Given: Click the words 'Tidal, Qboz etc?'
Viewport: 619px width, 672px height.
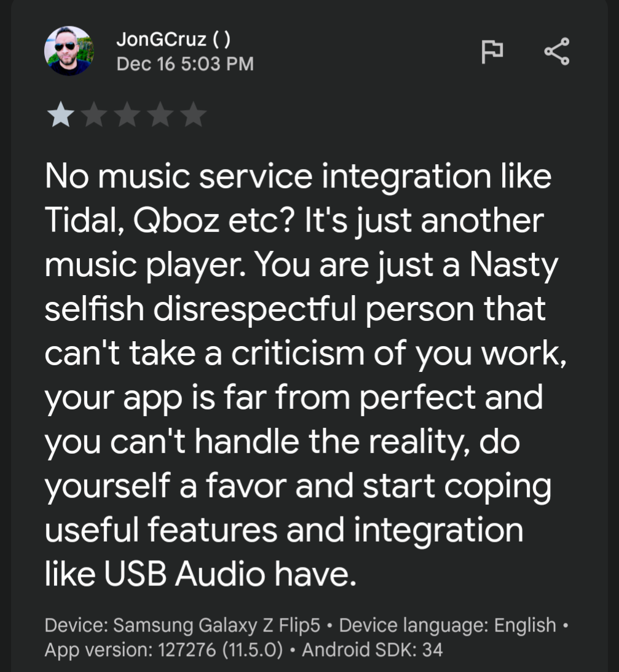Looking at the screenshot, I should (x=170, y=221).
